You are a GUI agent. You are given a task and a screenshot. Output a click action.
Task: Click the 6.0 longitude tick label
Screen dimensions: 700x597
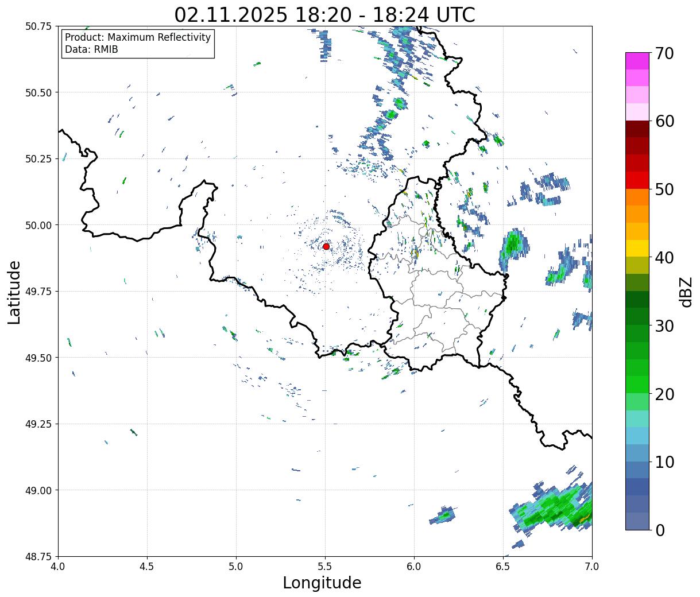[x=414, y=567]
